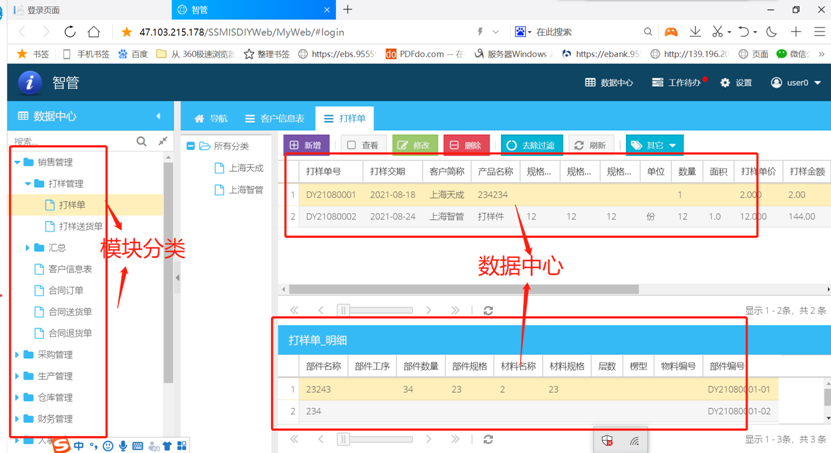Click the upper grid pager refresh icon

coord(488,310)
